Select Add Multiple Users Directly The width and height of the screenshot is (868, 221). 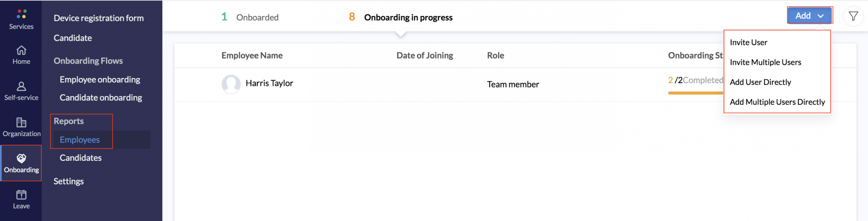[x=777, y=102]
